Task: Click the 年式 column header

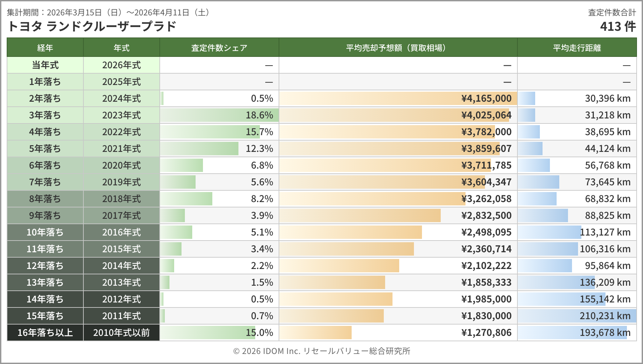Action: [x=121, y=48]
